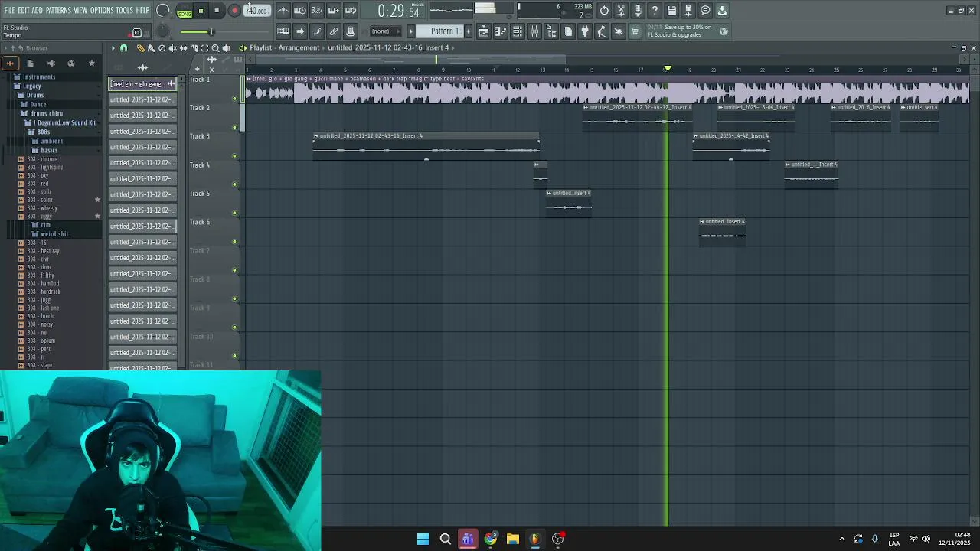The height and width of the screenshot is (551, 980).
Task: Open the audio editor scissors icon
Action: [x=622, y=11]
